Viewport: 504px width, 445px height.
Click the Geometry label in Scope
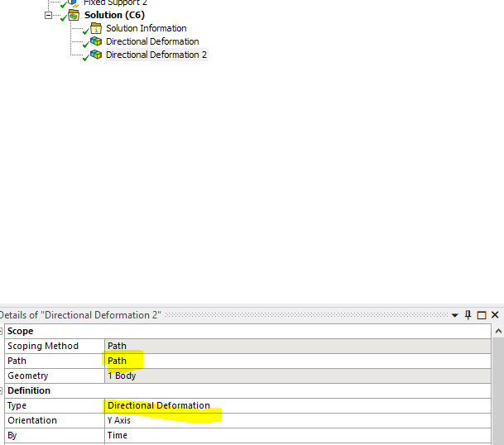28,376
